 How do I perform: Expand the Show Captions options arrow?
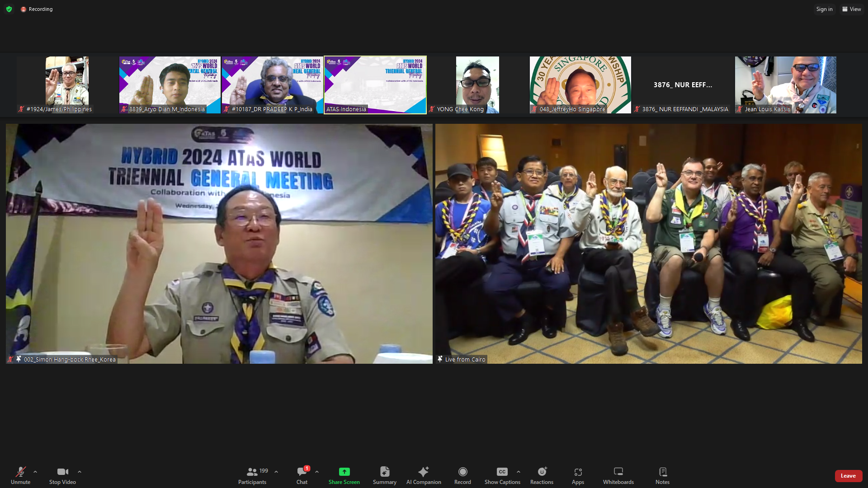(x=519, y=472)
